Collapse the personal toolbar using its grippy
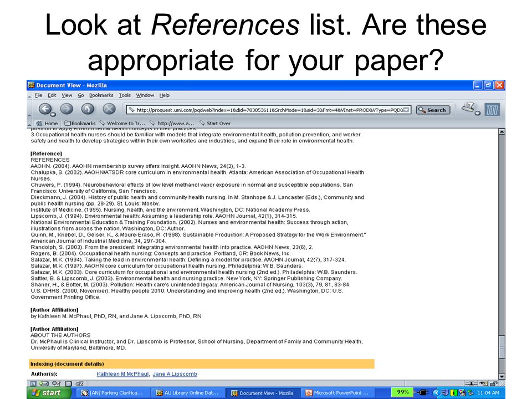Screen dimensions: 532x399 click(29, 124)
